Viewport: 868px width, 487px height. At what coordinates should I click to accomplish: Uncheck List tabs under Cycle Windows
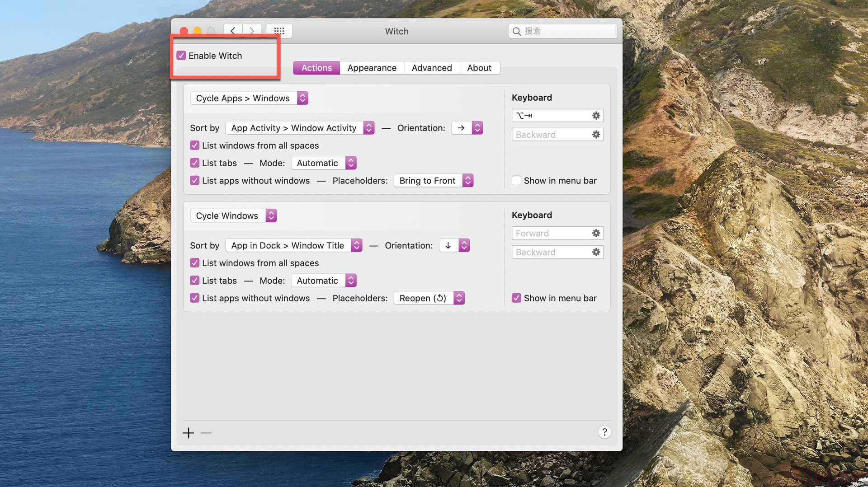195,281
